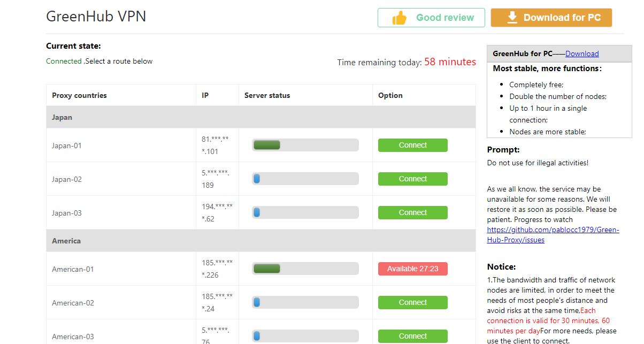Click the American-01 server load bar
The height and width of the screenshot is (344, 644).
tap(305, 268)
